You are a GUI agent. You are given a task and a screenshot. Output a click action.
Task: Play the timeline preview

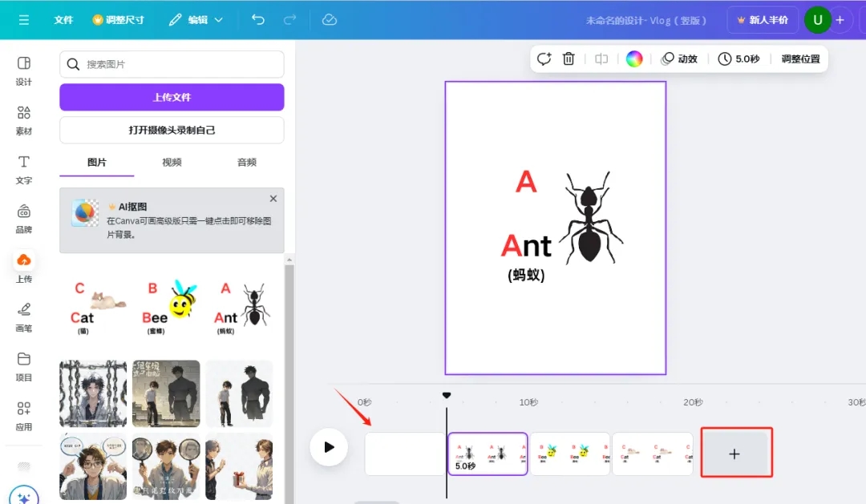click(x=329, y=447)
